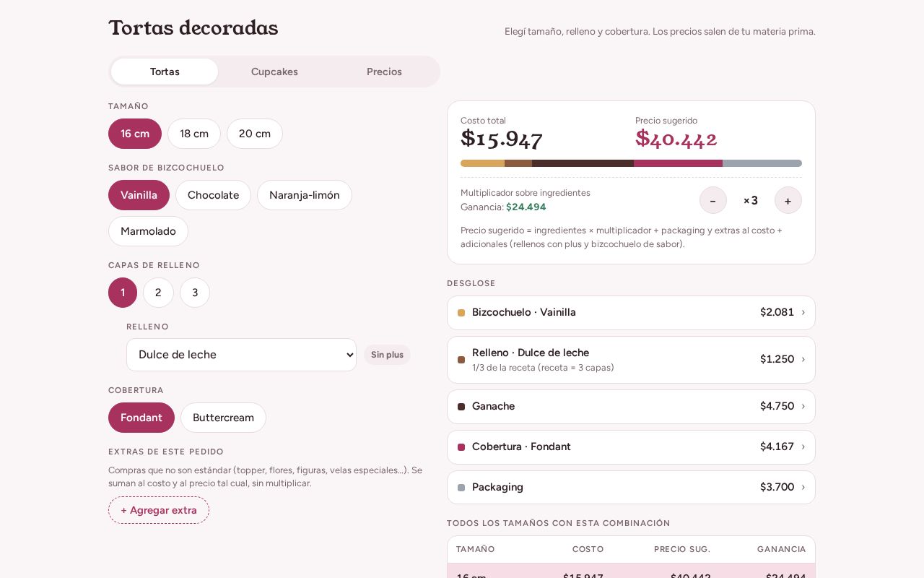This screenshot has width=924, height=578.
Task: Select the 16 cm size option
Action: pos(135,134)
